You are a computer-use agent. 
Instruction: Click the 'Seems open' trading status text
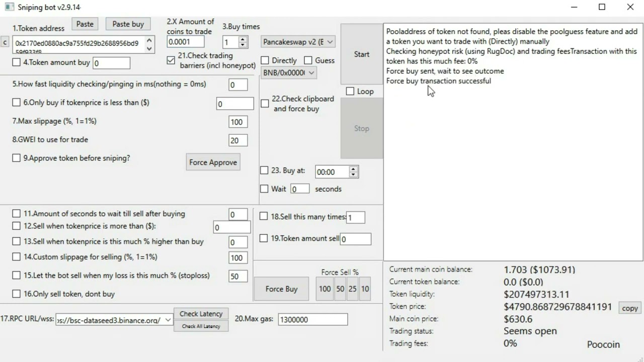tap(530, 331)
